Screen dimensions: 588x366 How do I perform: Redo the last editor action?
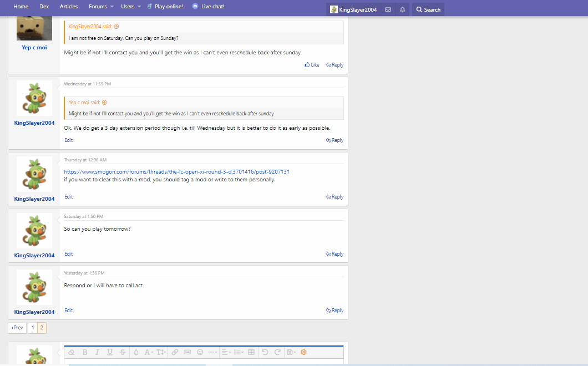click(277, 352)
